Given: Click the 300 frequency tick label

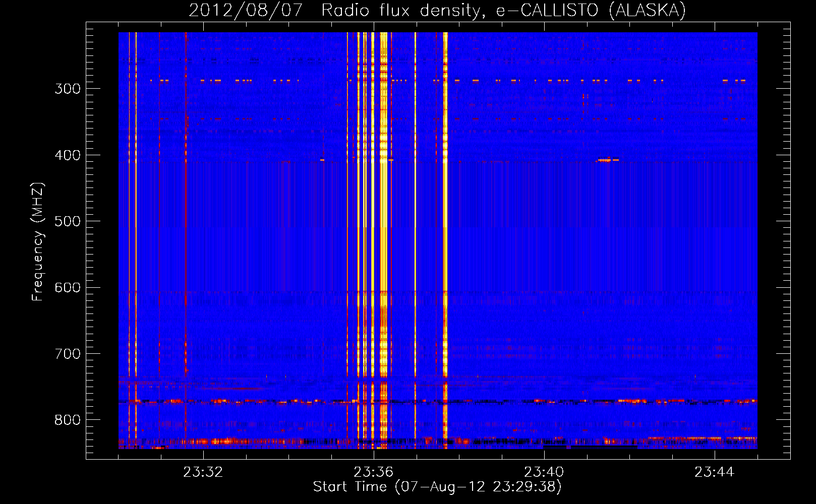Looking at the screenshot, I should click(x=68, y=89).
